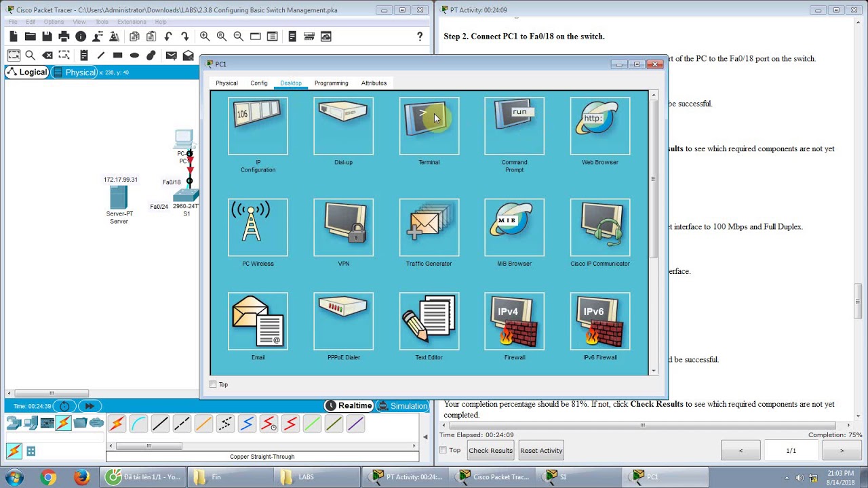Open the IPv6 Firewall app
Viewport: 868px width, 488px height.
pos(599,321)
